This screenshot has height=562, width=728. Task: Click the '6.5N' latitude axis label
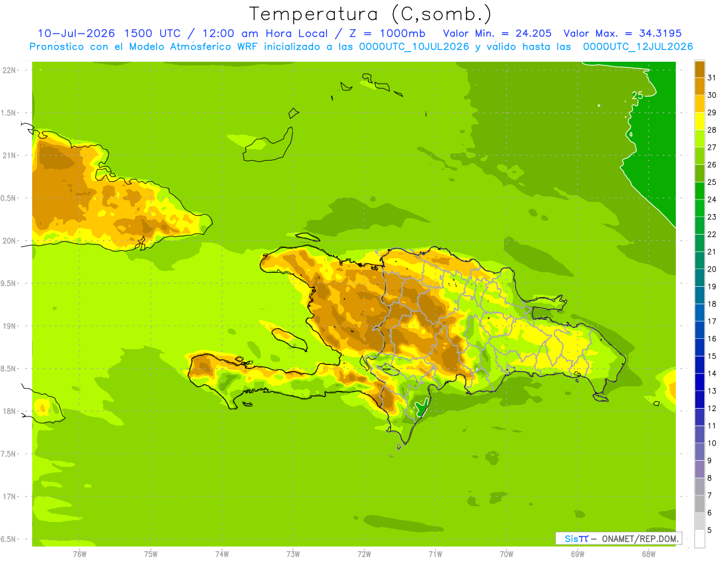coord(9,540)
